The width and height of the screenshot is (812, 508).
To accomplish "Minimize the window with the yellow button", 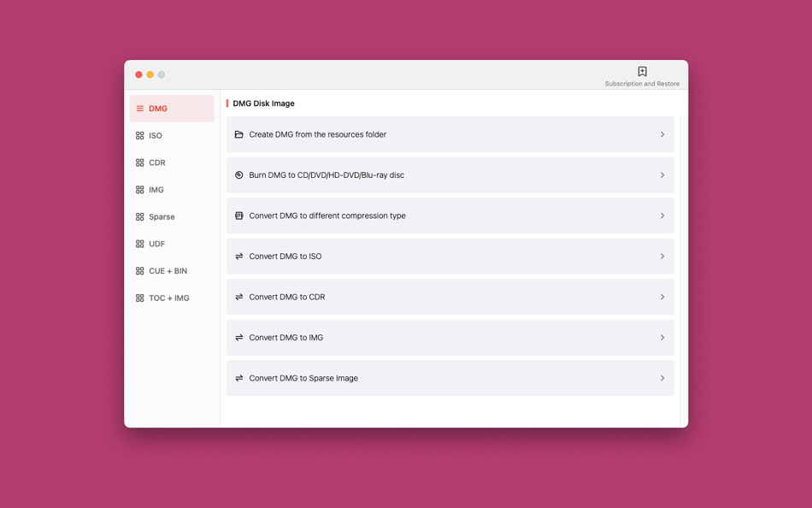I will point(150,74).
